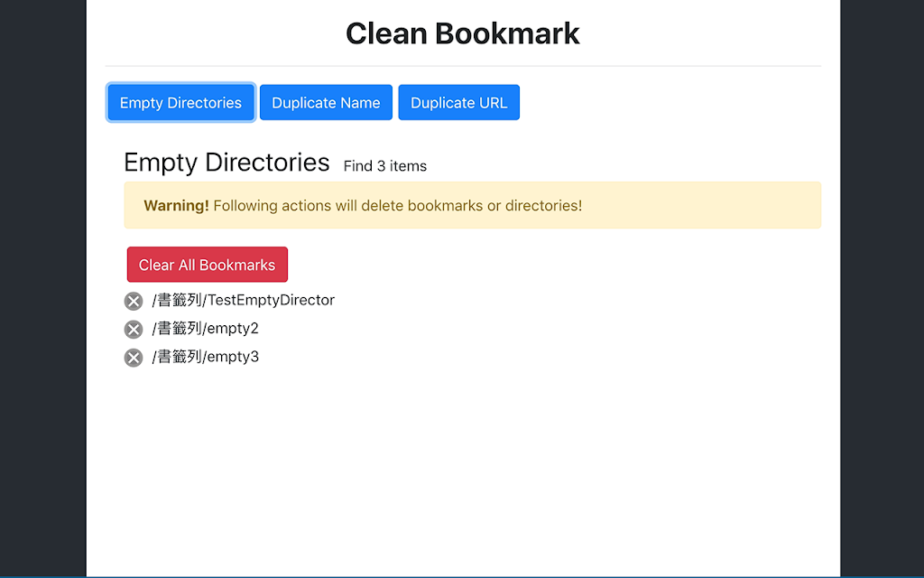Select the /書籤列/TestEmptyDirector path entry
924x578 pixels.
click(x=244, y=300)
